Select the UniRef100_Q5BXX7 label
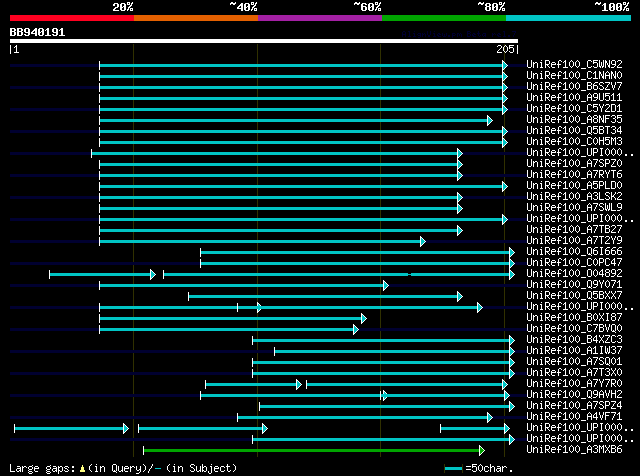The width and height of the screenshot is (640, 476). (x=574, y=296)
